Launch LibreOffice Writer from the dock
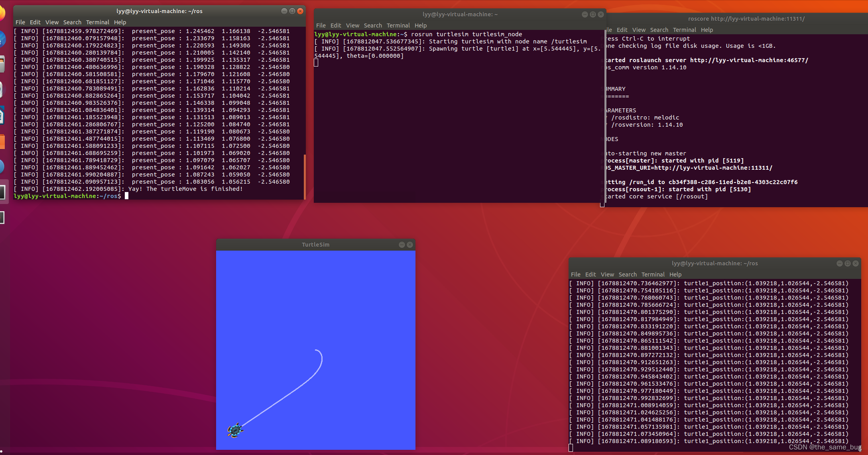 click(1, 116)
